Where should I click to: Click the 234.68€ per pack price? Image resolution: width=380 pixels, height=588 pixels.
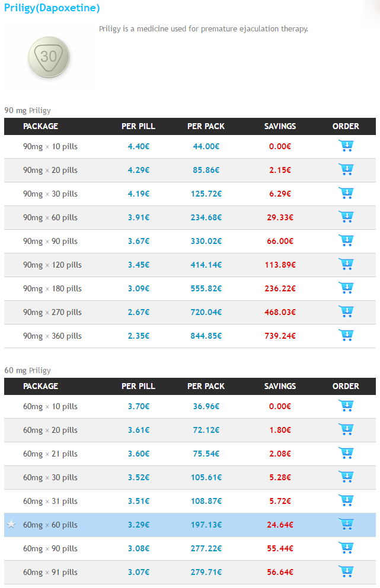(x=206, y=217)
